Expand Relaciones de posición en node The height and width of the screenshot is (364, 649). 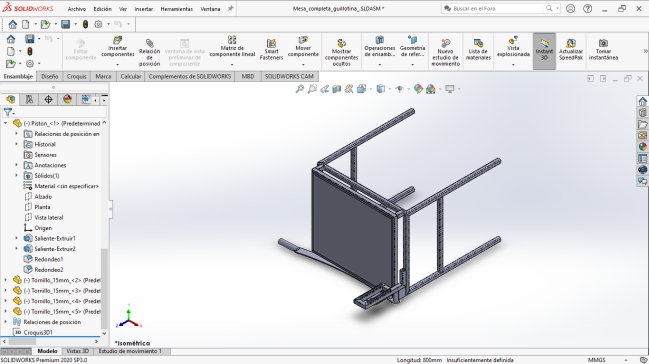click(x=17, y=134)
